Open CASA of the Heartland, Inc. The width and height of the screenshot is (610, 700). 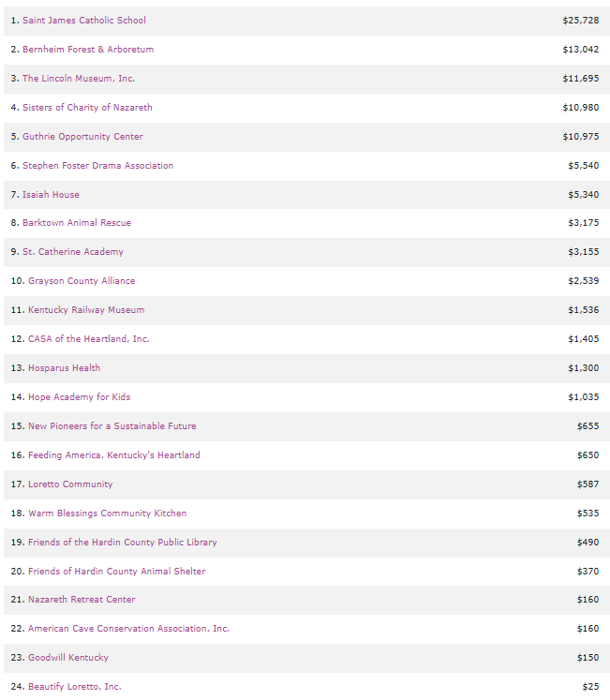tap(88, 339)
